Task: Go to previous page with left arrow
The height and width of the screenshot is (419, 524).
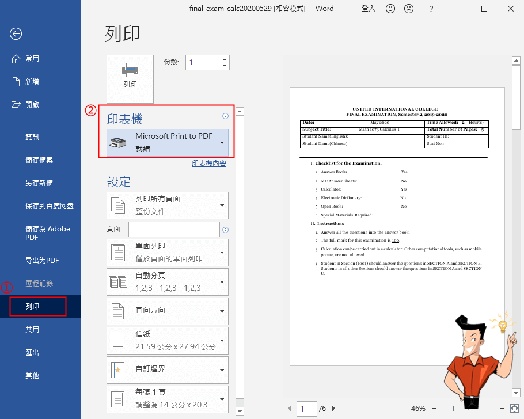Action: [289, 408]
